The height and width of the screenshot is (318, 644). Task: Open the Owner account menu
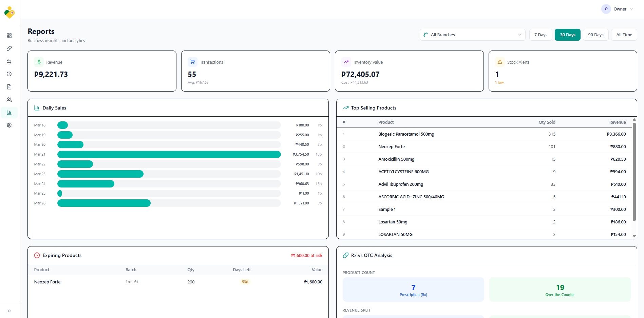[x=617, y=9]
